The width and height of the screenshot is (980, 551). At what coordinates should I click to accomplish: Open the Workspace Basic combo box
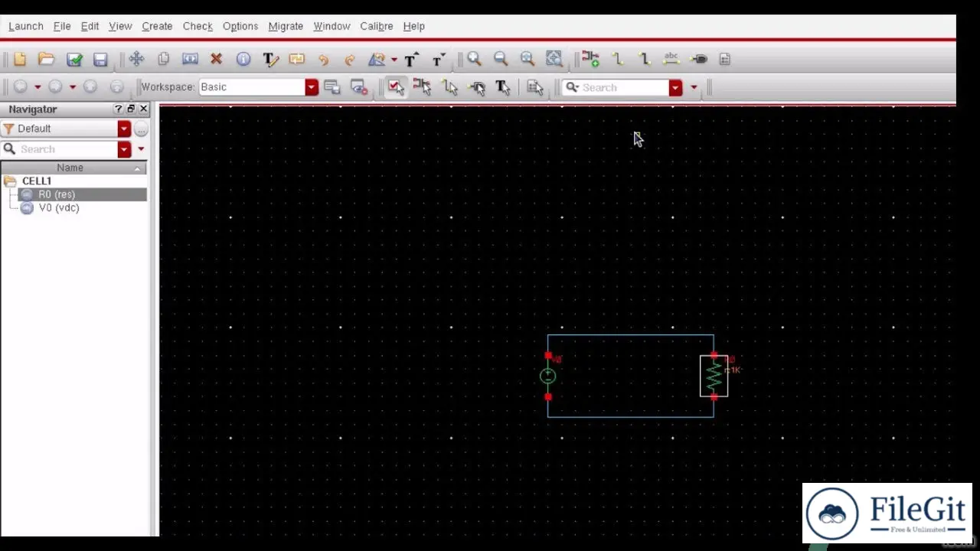pos(258,87)
